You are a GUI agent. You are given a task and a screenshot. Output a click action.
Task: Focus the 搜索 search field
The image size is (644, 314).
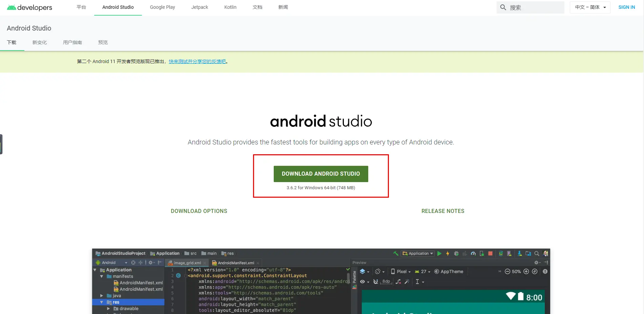tap(531, 7)
